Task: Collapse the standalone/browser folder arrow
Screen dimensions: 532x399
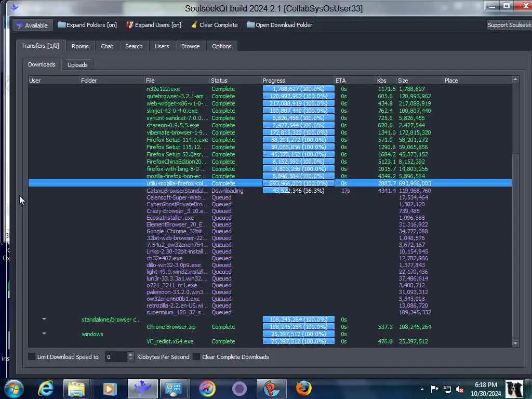Action: (44, 319)
